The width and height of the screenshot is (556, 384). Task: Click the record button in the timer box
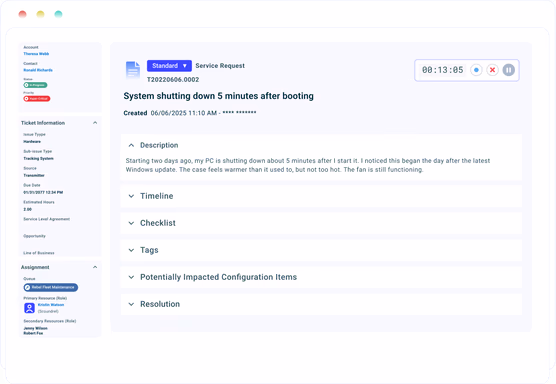[x=476, y=70]
